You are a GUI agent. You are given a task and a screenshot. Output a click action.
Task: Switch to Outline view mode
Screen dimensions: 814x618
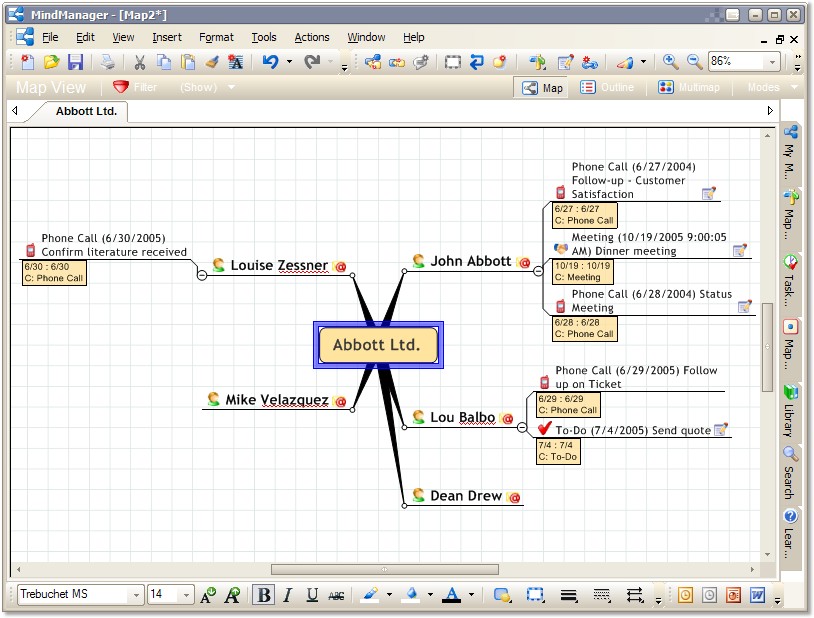(x=607, y=87)
